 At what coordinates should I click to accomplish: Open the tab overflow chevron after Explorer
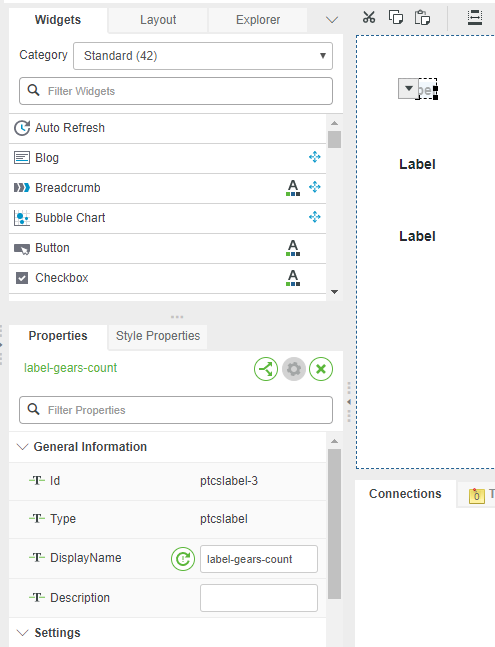(x=332, y=19)
